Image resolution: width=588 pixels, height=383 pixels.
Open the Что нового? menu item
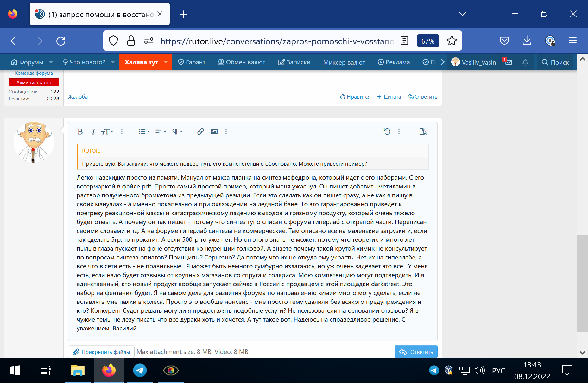[84, 62]
